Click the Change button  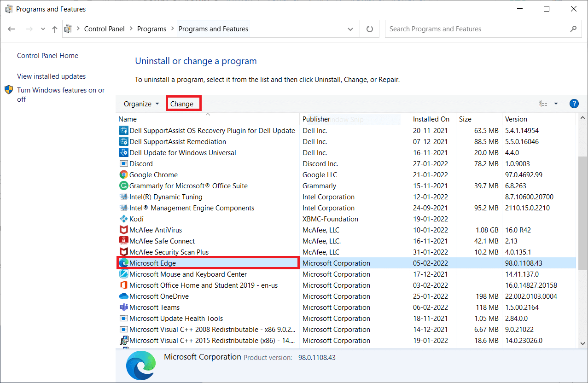pos(182,104)
